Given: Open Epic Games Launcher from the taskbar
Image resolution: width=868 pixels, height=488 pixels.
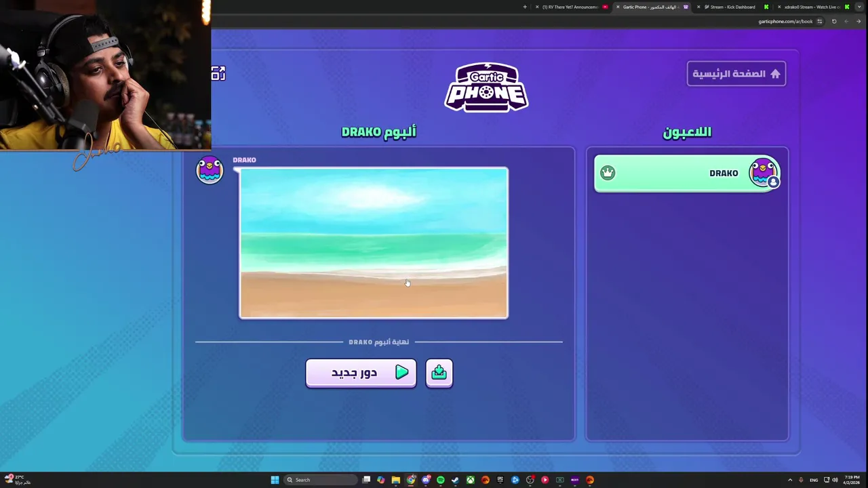Looking at the screenshot, I should point(500,480).
